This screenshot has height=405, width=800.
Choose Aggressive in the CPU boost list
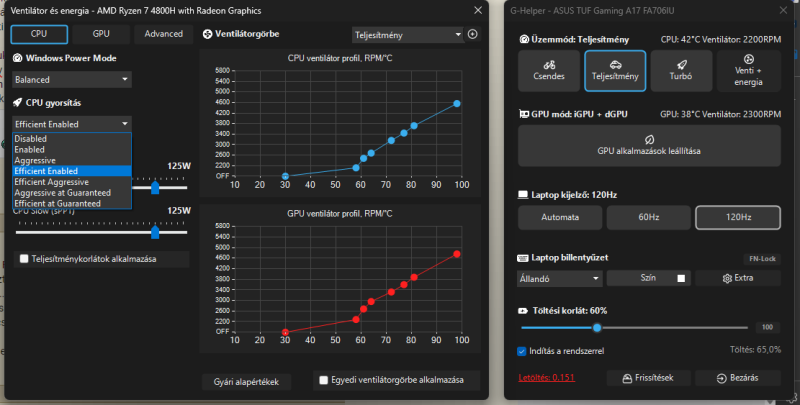tap(72, 160)
